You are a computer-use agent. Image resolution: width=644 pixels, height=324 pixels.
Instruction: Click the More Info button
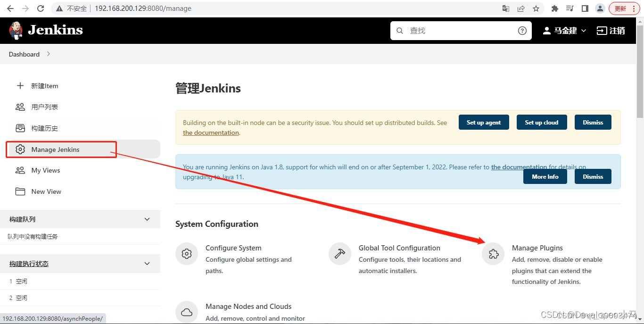click(x=545, y=176)
